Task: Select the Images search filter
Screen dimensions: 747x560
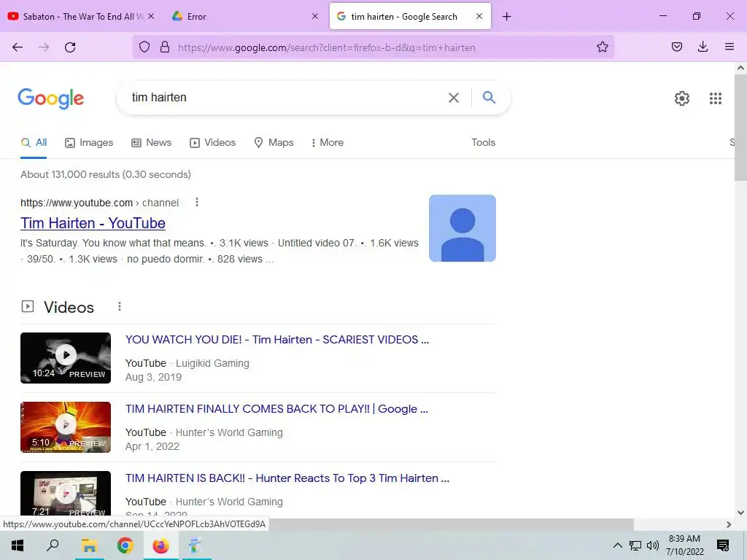Action: point(89,142)
